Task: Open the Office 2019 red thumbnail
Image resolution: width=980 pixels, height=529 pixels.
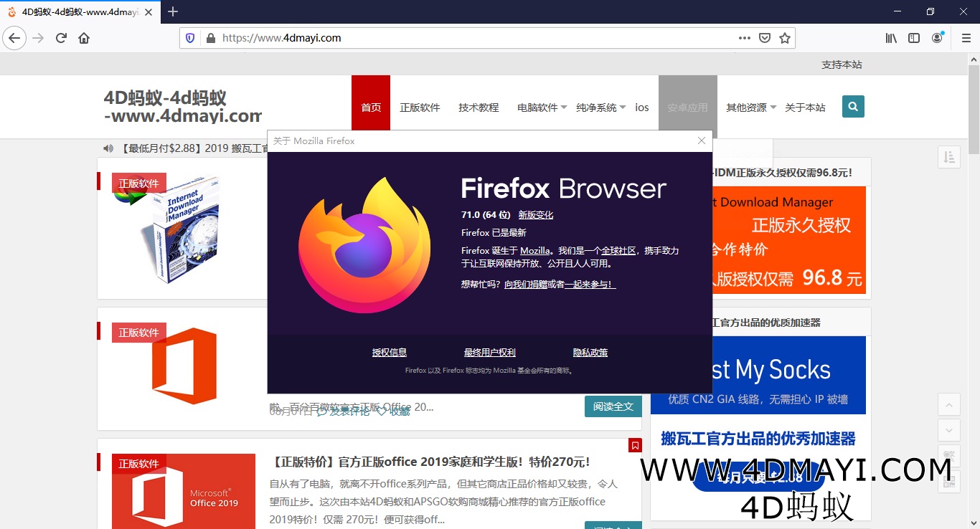Action: [x=184, y=492]
